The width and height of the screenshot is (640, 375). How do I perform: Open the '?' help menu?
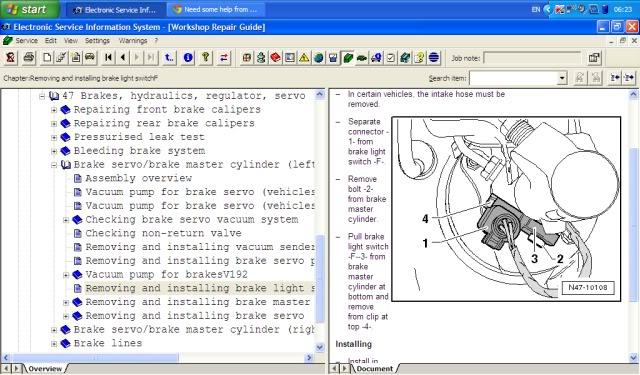coord(156,41)
